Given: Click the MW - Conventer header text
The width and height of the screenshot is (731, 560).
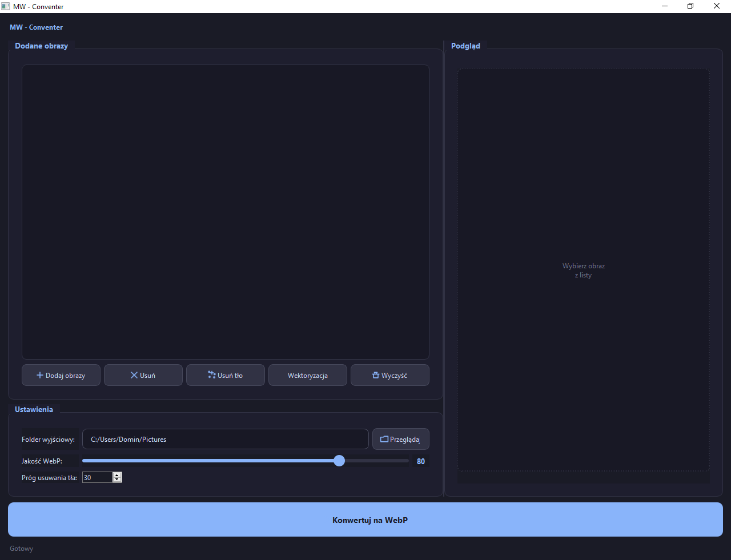Looking at the screenshot, I should coord(36,27).
